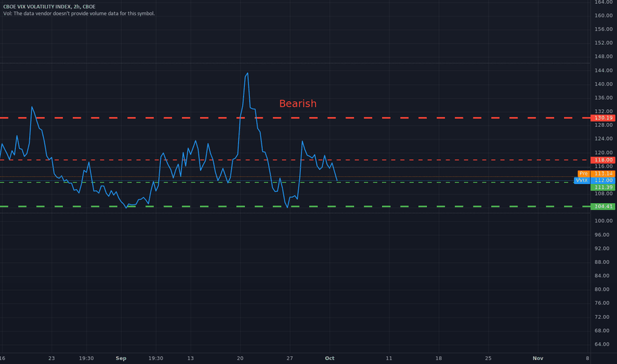617x364 pixels.
Task: Click the blue VVIX price line peak near 144
Action: (x=247, y=73)
